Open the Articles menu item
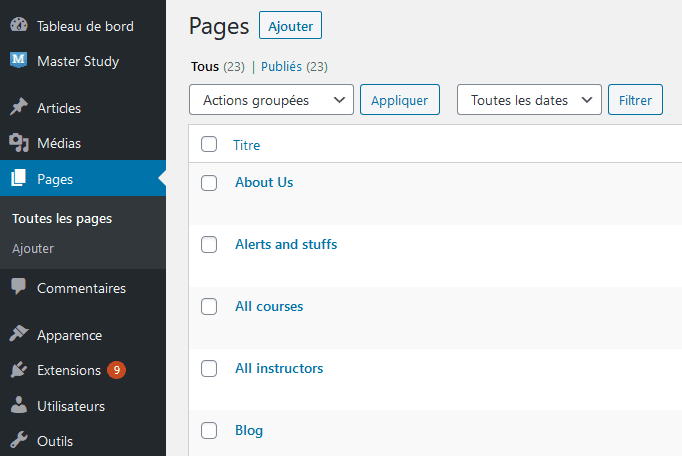The width and height of the screenshot is (682, 456). (83, 108)
